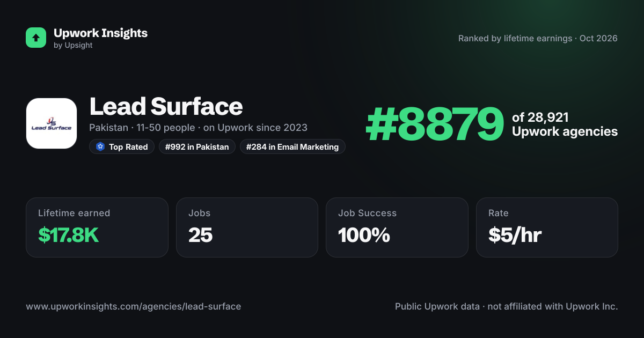Click the Rate label
644x338 pixels.
click(499, 213)
